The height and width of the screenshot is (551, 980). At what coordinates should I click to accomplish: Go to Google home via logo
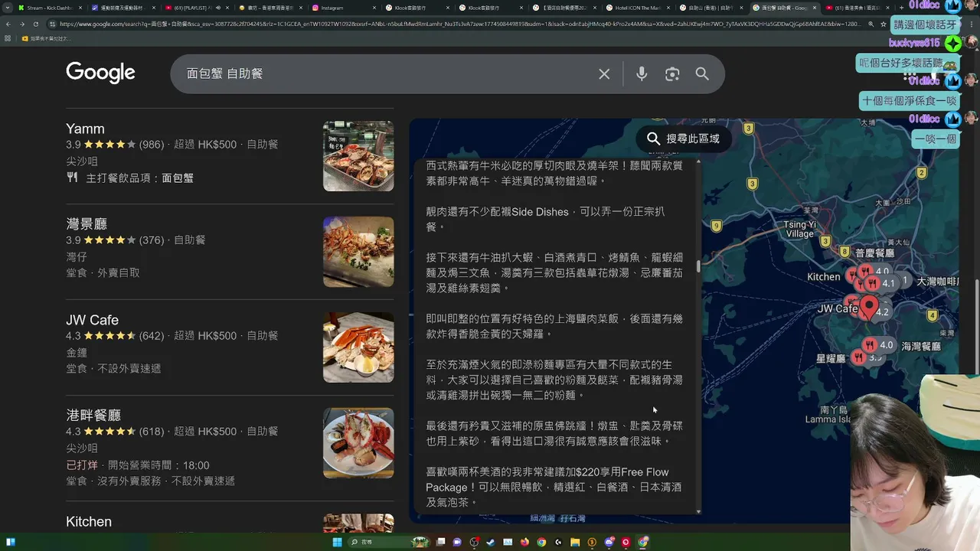click(x=100, y=73)
